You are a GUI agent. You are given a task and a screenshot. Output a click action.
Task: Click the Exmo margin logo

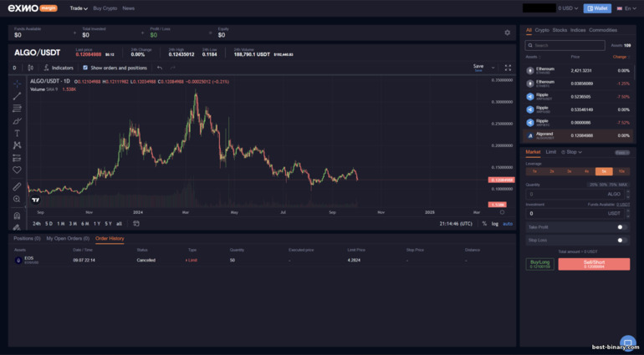point(33,8)
